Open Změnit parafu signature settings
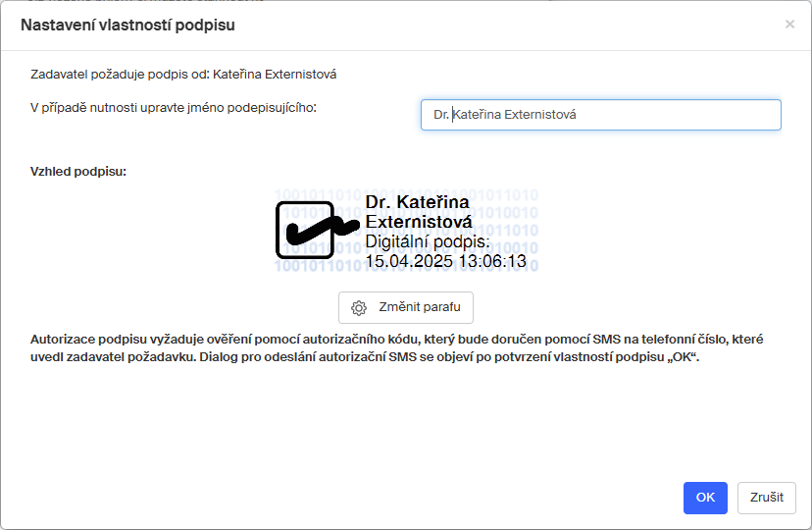This screenshot has height=530, width=812. point(405,308)
